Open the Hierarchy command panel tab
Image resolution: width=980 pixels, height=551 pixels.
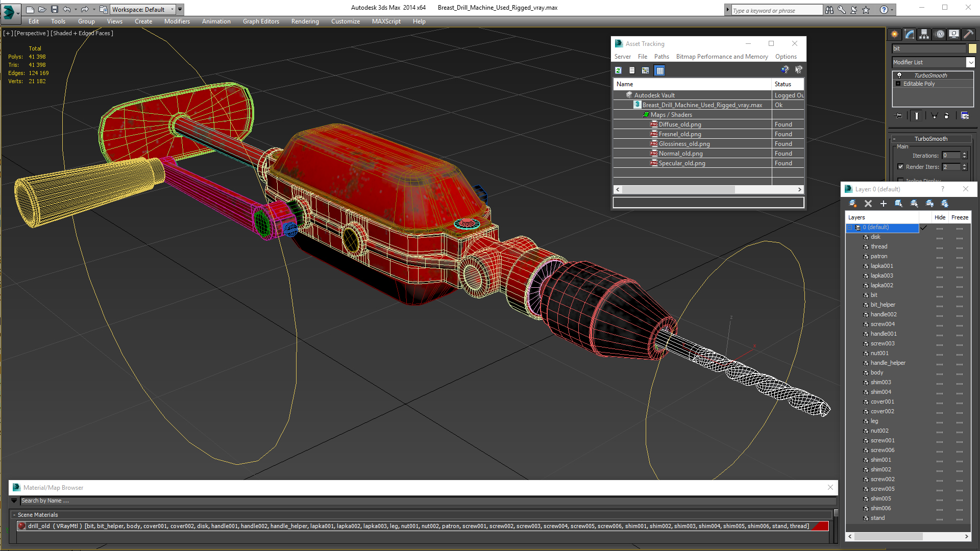click(924, 34)
